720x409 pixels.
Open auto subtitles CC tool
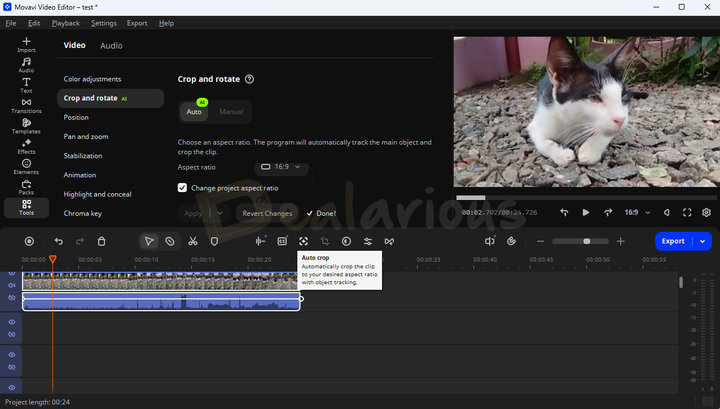click(282, 241)
